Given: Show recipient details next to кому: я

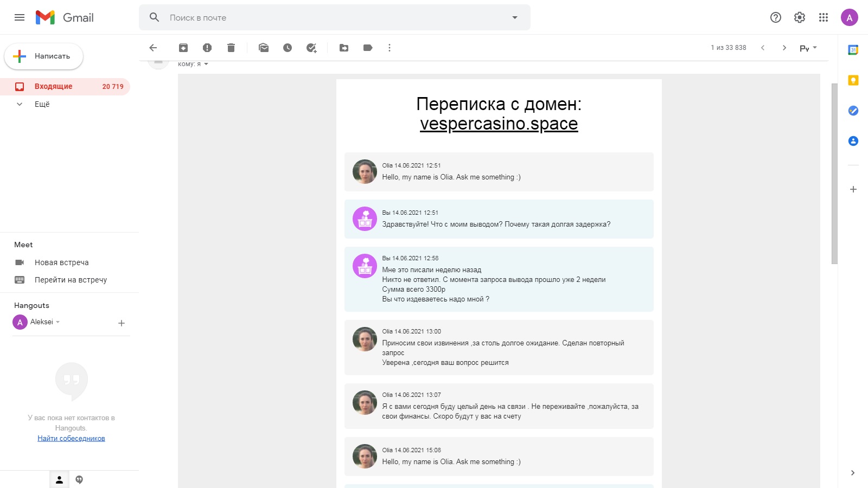Looking at the screenshot, I should tap(206, 64).
